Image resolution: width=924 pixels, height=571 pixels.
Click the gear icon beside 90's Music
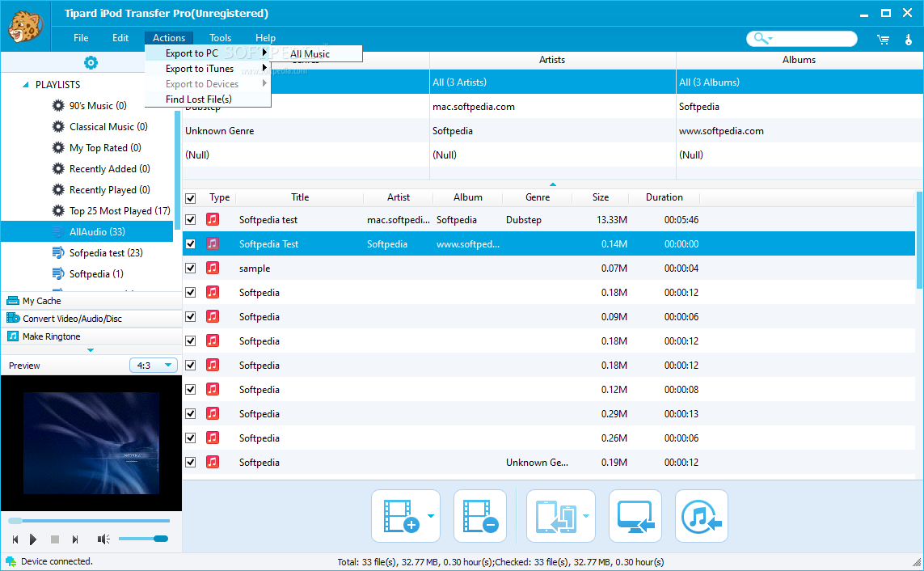(x=57, y=105)
